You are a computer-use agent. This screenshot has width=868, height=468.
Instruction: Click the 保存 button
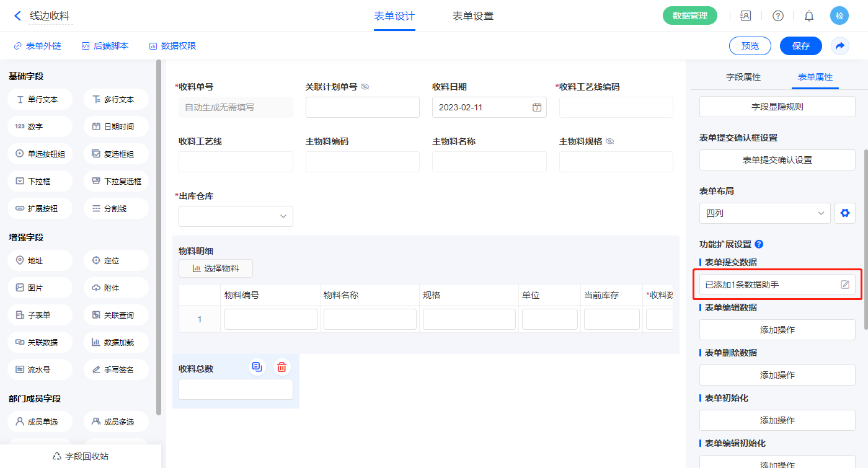(800, 46)
